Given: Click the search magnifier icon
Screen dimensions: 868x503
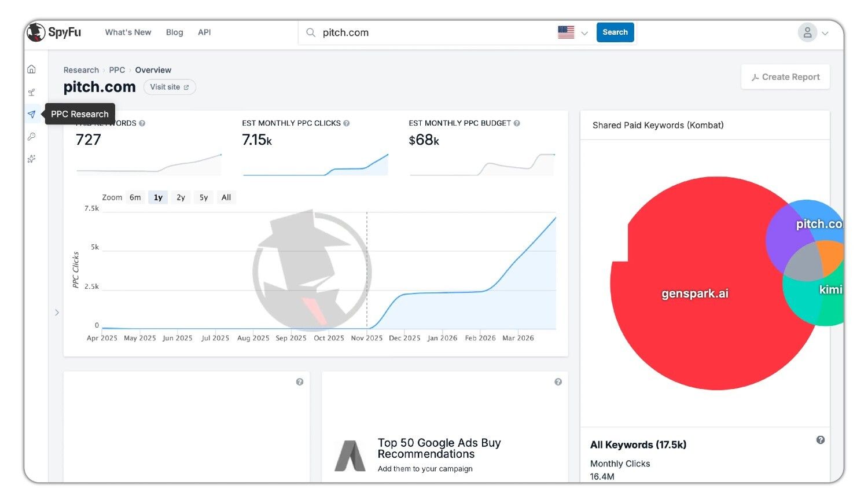Looking at the screenshot, I should click(x=311, y=33).
